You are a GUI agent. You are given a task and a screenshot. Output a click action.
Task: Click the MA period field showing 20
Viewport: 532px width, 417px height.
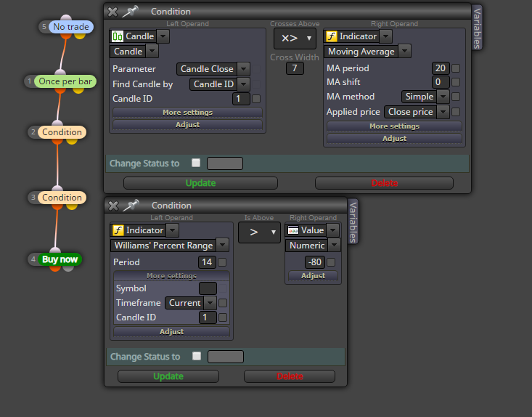(x=441, y=68)
